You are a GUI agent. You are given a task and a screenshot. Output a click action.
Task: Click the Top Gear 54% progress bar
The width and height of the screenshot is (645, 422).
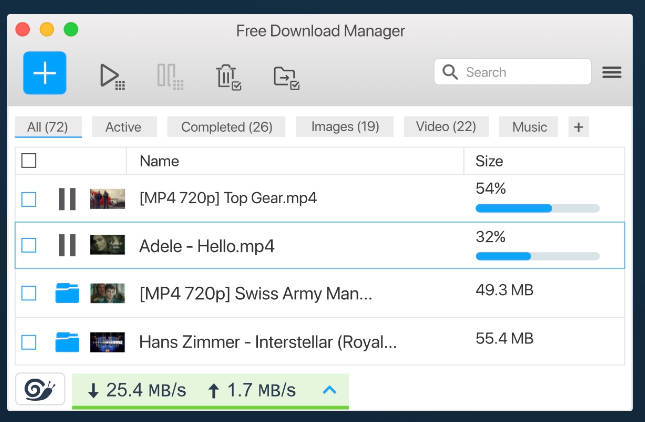537,208
